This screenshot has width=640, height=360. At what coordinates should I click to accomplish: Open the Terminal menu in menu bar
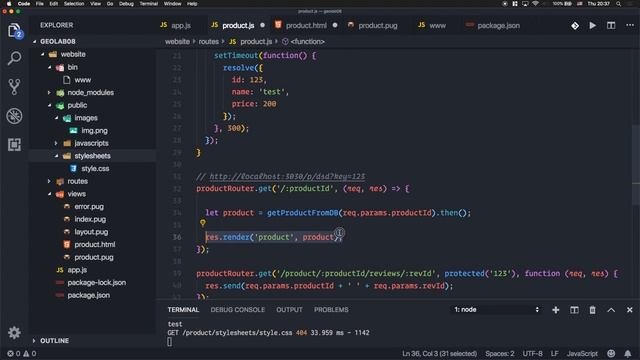tap(149, 4)
